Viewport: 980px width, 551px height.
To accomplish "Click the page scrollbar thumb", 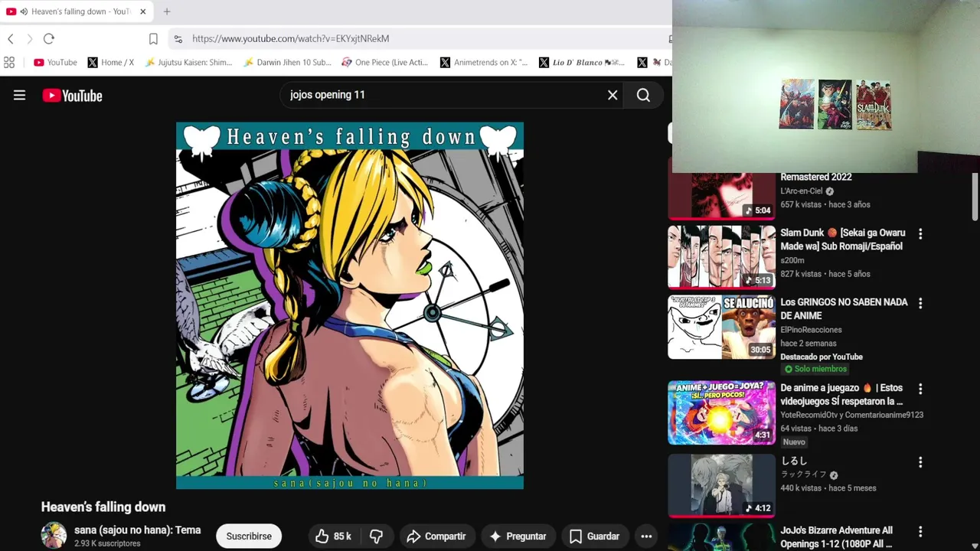I will [x=975, y=196].
